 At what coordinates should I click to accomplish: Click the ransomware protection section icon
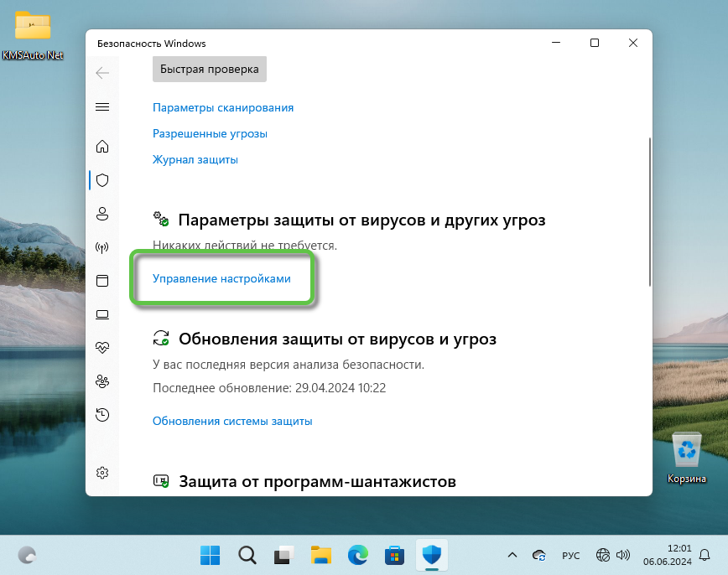click(161, 481)
